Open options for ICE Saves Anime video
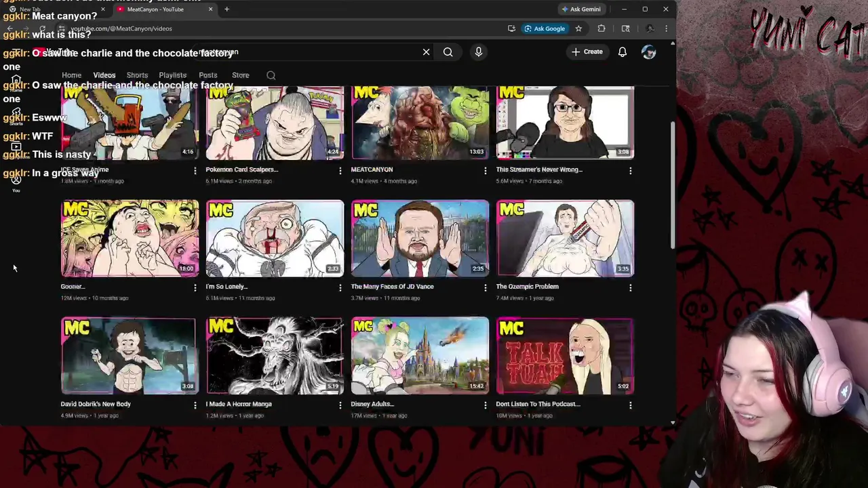Image resolution: width=868 pixels, height=488 pixels. [195, 171]
